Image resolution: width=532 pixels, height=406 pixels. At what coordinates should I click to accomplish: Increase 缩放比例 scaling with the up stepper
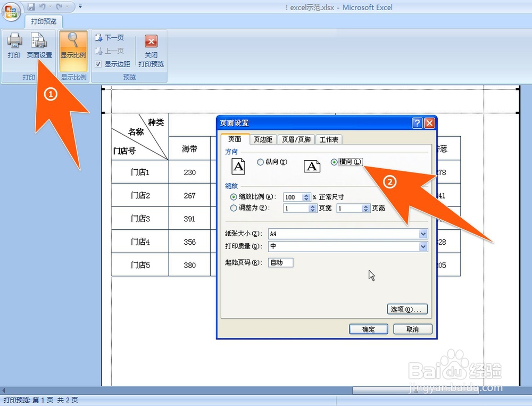pyautogui.click(x=307, y=195)
